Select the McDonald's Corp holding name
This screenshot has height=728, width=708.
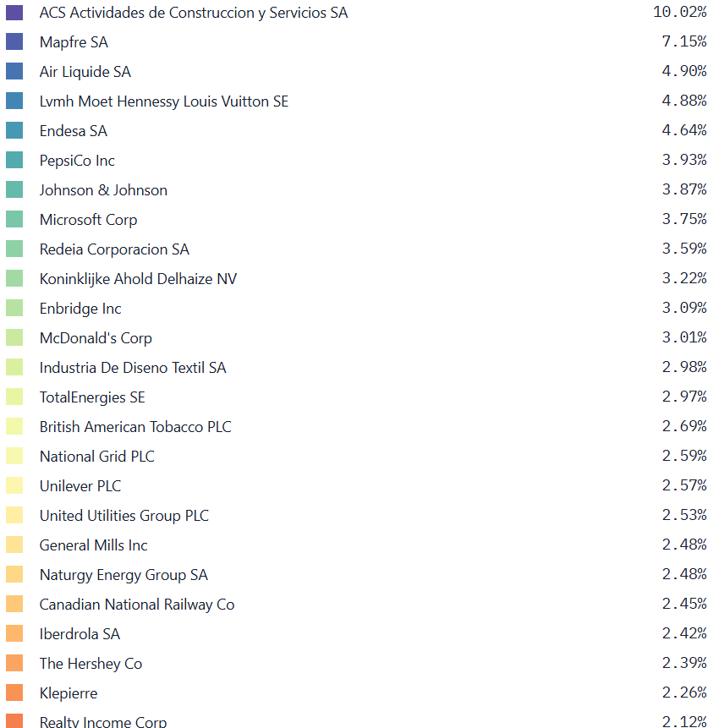(x=96, y=338)
